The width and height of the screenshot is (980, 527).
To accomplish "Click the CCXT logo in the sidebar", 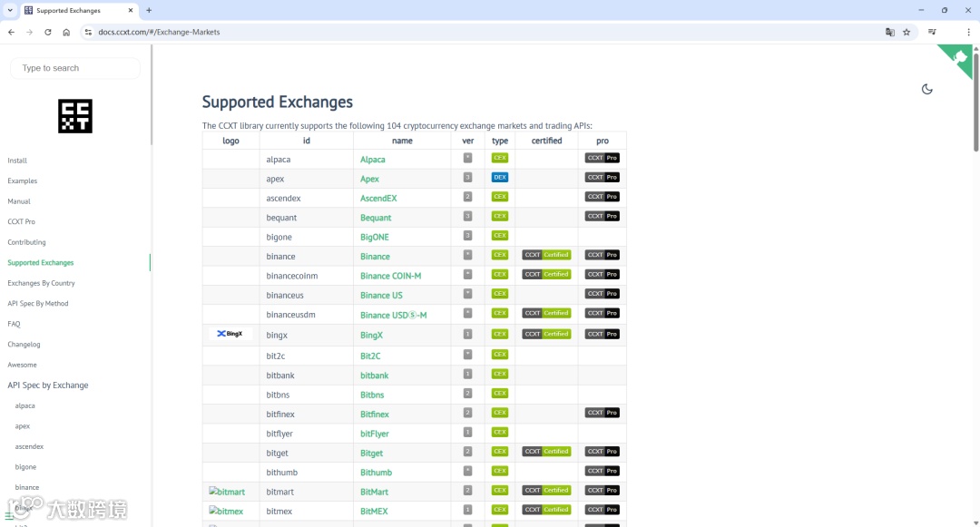I will pyautogui.click(x=75, y=116).
